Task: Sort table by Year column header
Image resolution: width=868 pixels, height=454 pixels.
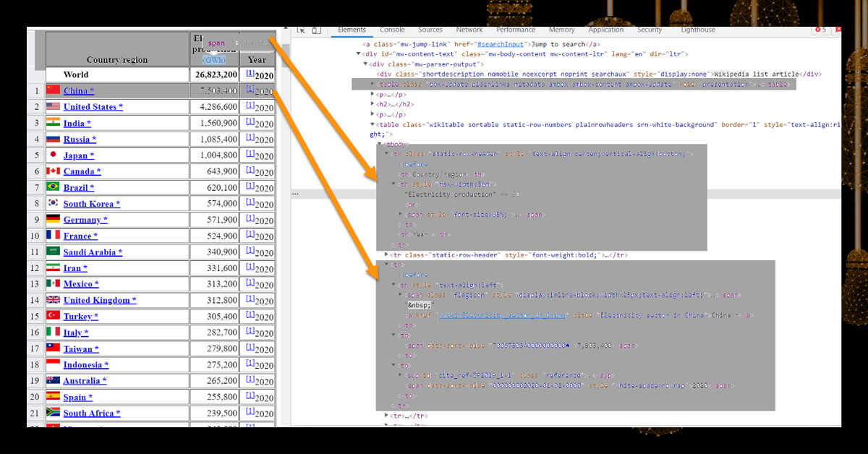Action: point(257,60)
